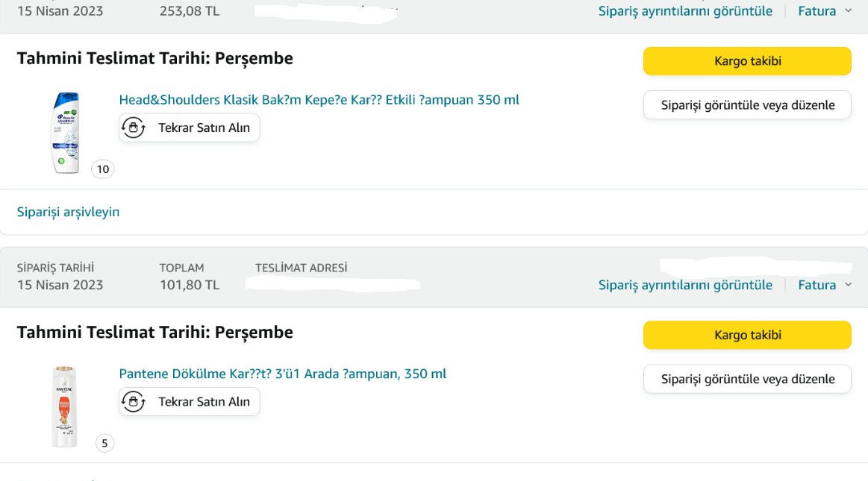Screen dimensions: 868x481
Task: View order details for 101,80 TL order
Action: [x=685, y=285]
